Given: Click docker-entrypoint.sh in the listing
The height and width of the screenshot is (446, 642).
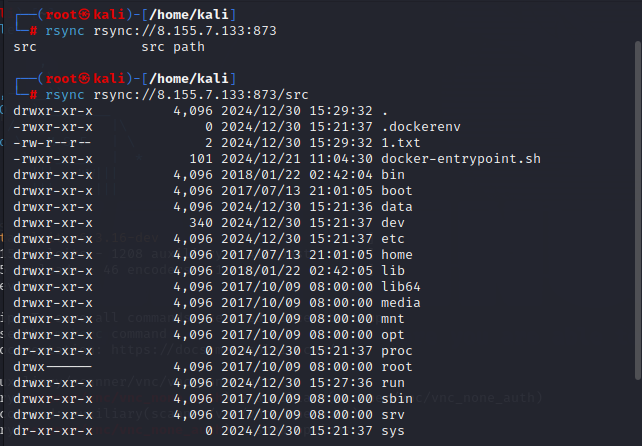Looking at the screenshot, I should 461,159.
